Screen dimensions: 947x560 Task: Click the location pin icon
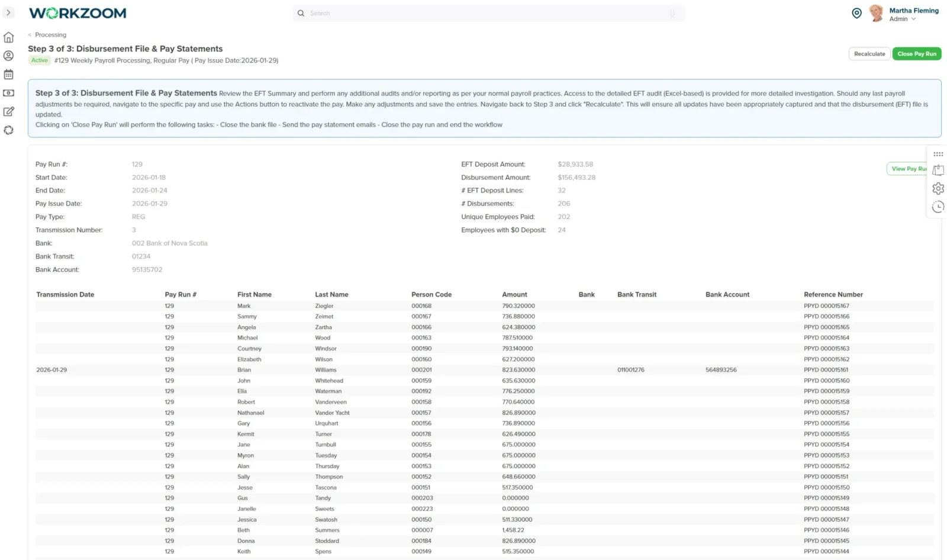[x=856, y=13]
